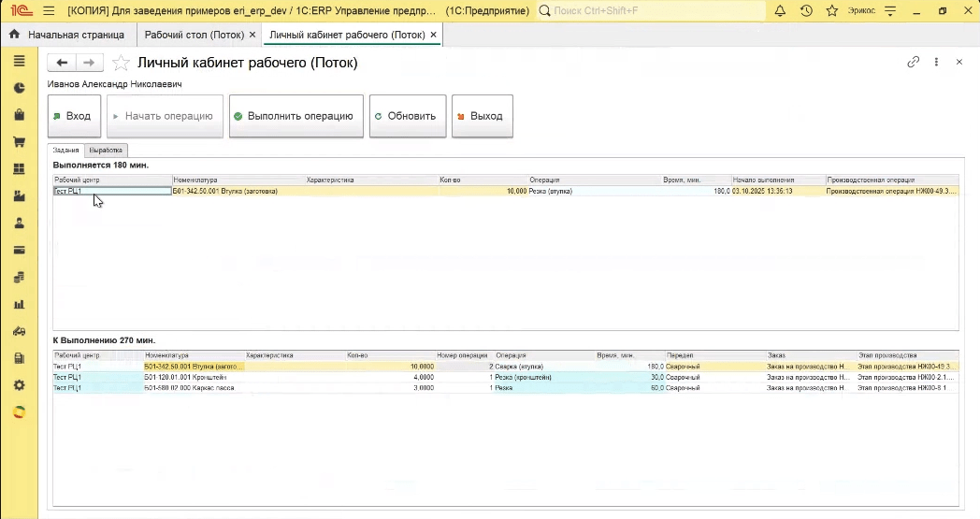Click the person icon in sidebar
The height and width of the screenshot is (519, 980).
pyautogui.click(x=19, y=223)
